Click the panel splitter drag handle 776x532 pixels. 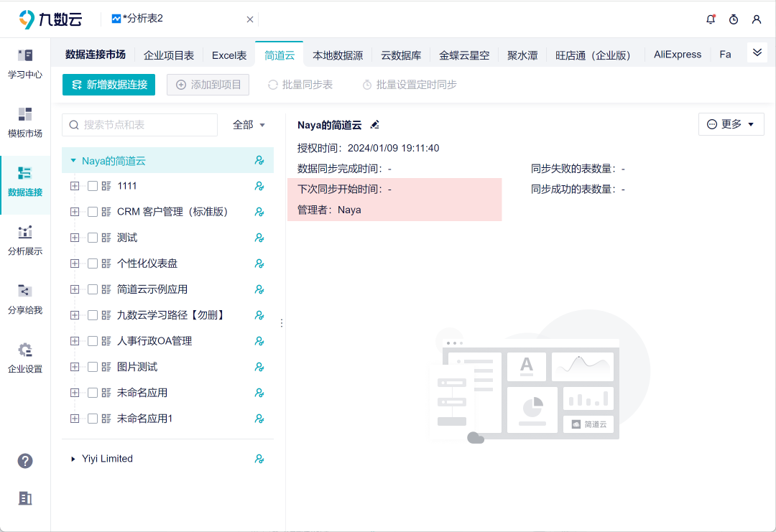pyautogui.click(x=282, y=323)
